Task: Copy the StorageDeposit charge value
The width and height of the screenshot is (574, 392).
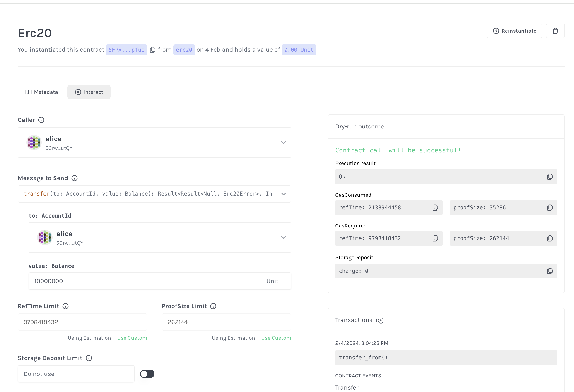Action: [x=550, y=271]
